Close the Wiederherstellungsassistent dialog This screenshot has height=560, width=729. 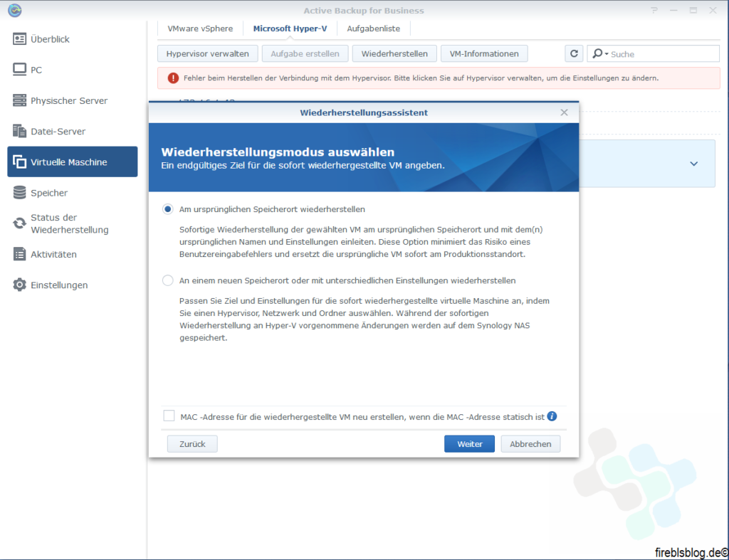564,112
